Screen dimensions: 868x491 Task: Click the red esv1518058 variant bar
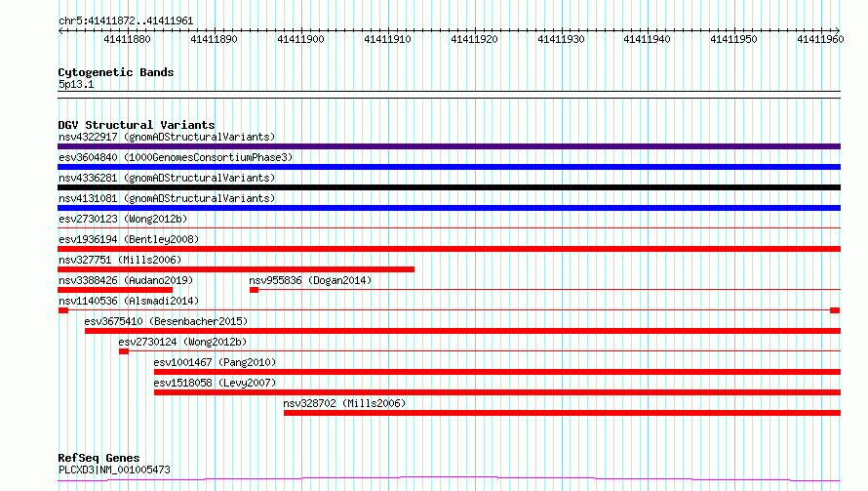pyautogui.click(x=497, y=392)
